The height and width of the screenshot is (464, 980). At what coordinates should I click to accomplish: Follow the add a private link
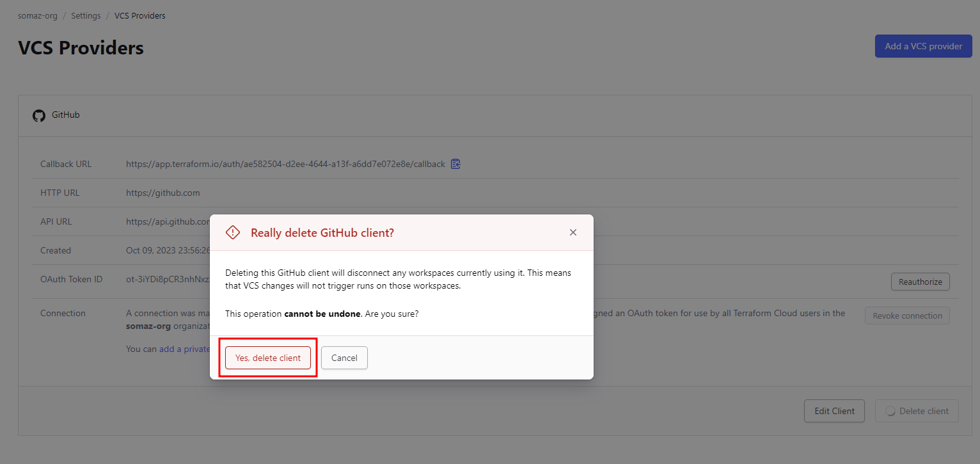point(185,349)
